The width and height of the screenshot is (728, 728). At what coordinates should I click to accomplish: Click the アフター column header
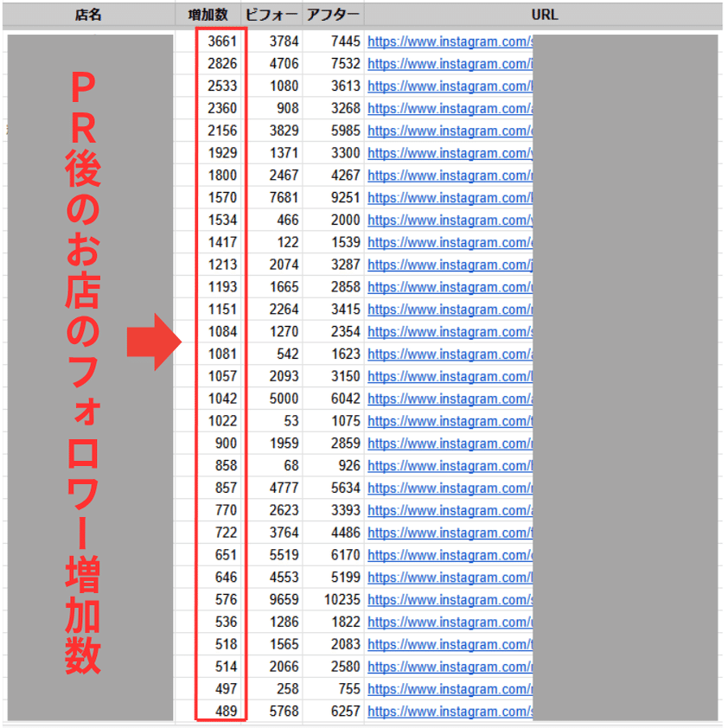click(332, 15)
